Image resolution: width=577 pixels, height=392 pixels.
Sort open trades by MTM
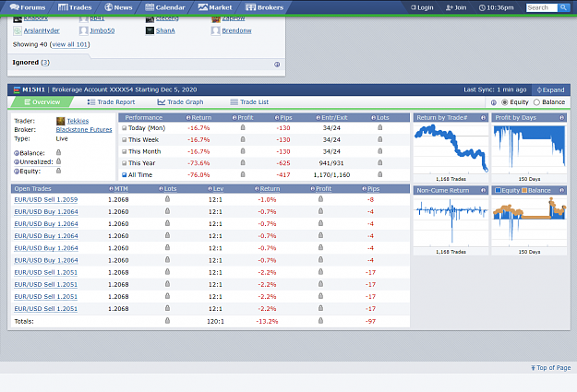point(121,189)
